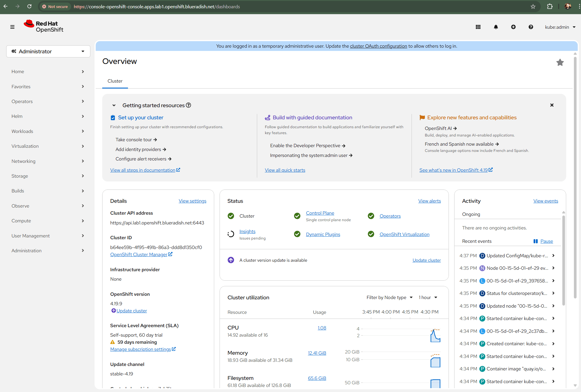Open the cluster OAuth configuration link
Image resolution: width=581 pixels, height=392 pixels.
378,46
